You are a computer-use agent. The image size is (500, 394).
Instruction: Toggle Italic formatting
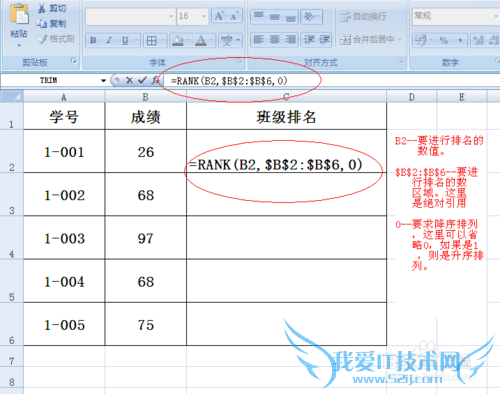point(109,40)
